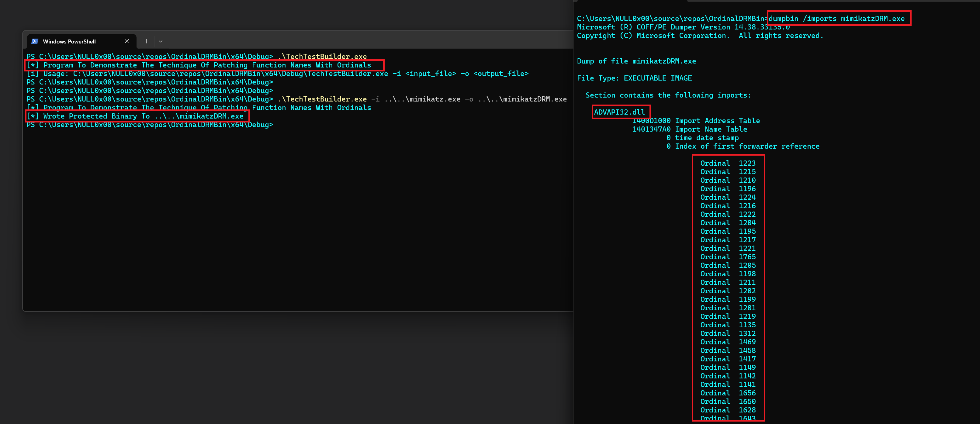This screenshot has width=980, height=424.
Task: Click '140001000 Import Address Table' line
Action: pyautogui.click(x=696, y=121)
